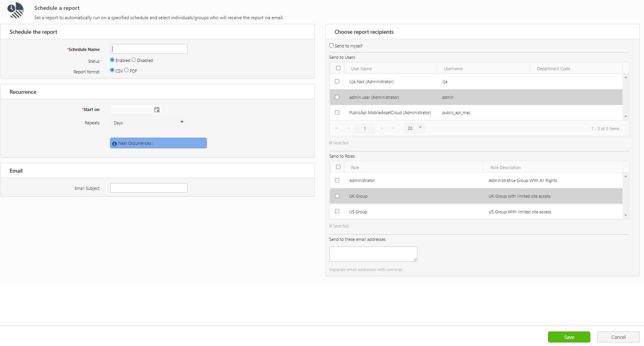Click the Schedule a report pie-clock icon
The width and height of the screenshot is (644, 346).
tap(16, 11)
